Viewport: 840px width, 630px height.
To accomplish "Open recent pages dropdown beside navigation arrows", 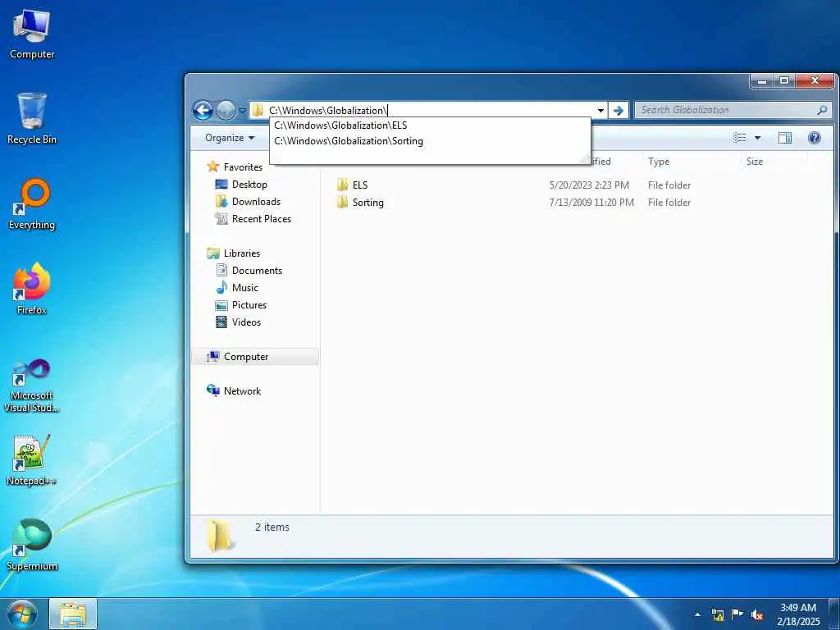I will tap(242, 111).
